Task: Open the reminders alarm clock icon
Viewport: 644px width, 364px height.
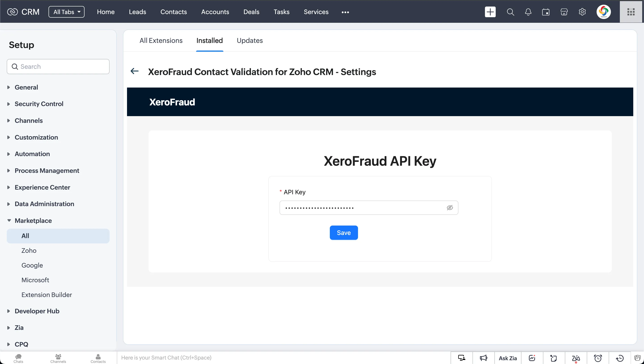Action: [x=598, y=358]
